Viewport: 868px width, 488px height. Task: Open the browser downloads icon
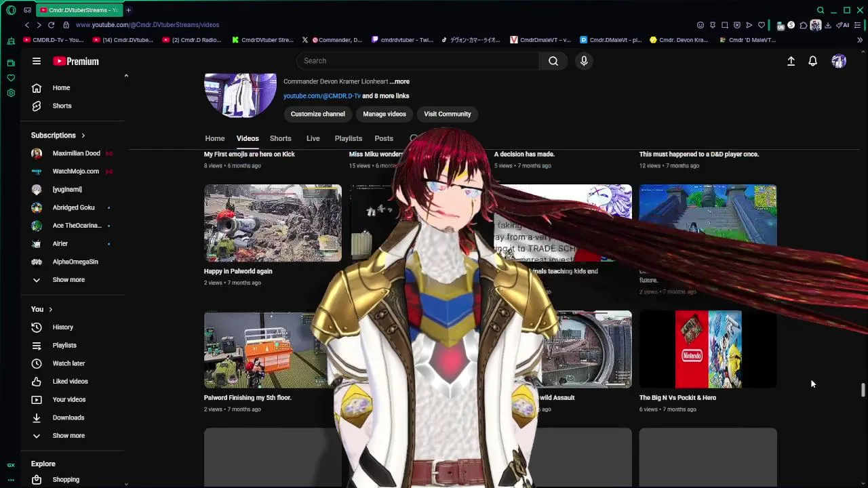pyautogui.click(x=828, y=25)
